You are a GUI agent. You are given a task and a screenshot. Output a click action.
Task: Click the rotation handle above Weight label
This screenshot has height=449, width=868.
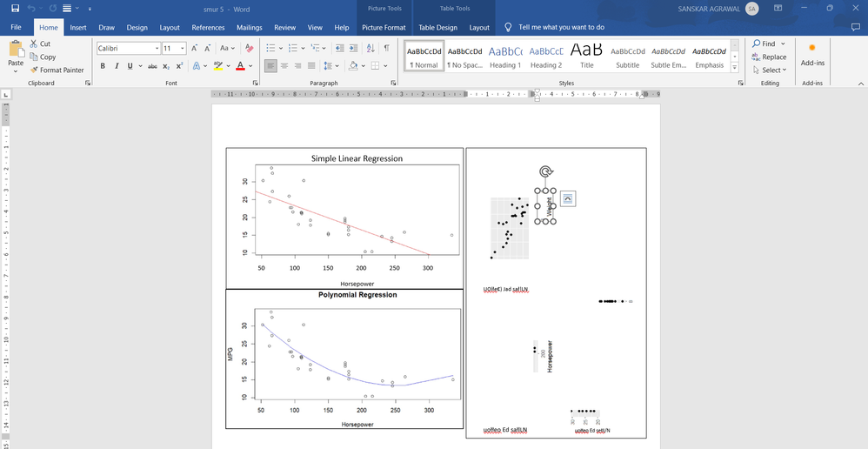[x=545, y=171]
